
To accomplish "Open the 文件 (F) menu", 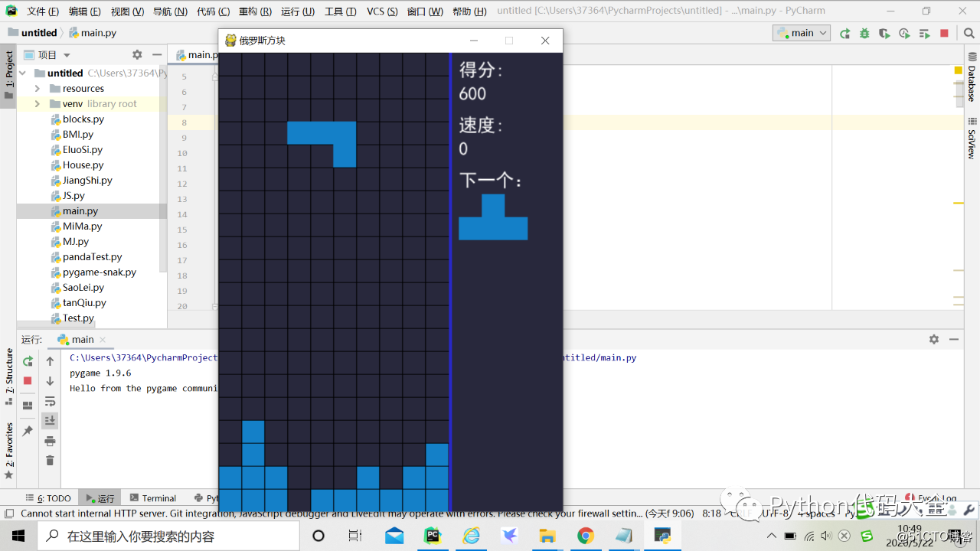I will click(43, 11).
